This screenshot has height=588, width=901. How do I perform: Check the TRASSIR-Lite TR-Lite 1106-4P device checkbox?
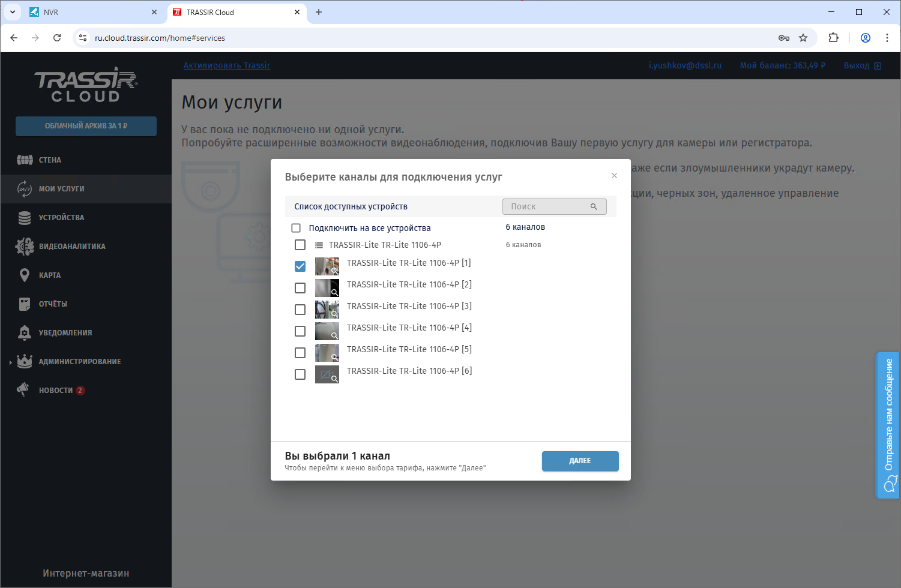(x=300, y=245)
